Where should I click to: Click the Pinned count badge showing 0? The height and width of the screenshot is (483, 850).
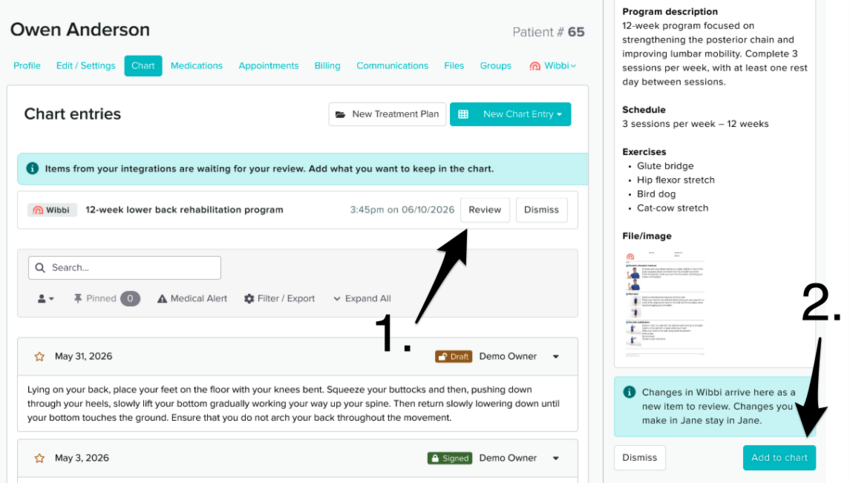pos(130,299)
